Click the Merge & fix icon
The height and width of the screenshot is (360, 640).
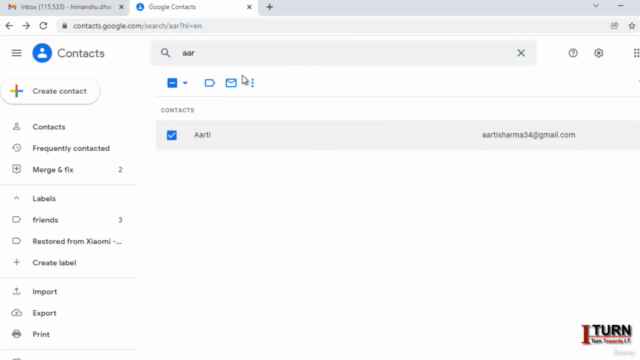click(x=16, y=169)
